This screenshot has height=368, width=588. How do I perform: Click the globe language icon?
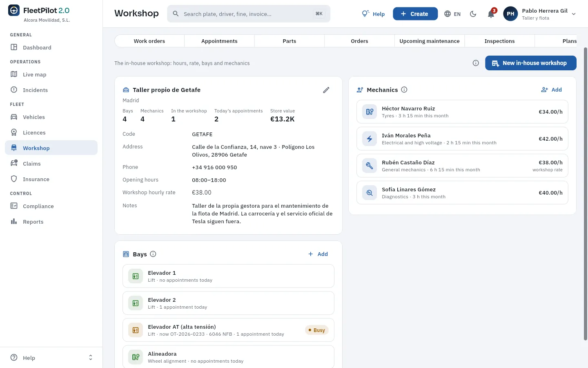[x=448, y=14]
